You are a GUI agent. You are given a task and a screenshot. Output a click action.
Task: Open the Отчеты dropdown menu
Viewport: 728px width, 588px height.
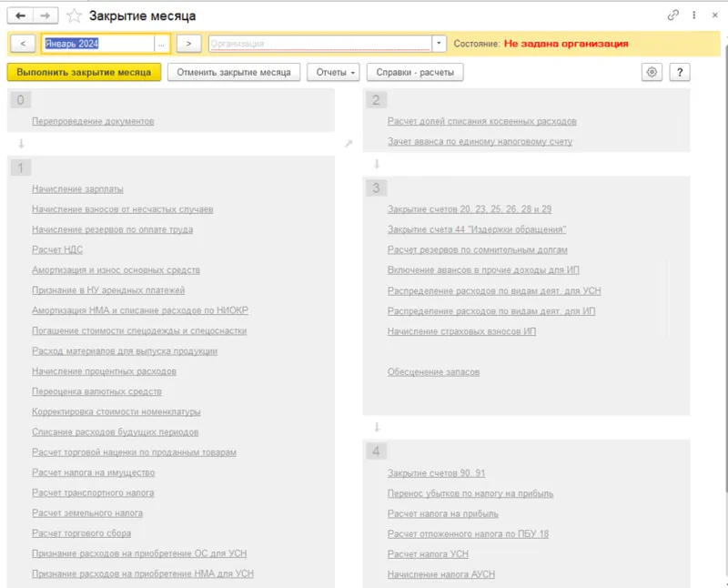click(x=333, y=73)
